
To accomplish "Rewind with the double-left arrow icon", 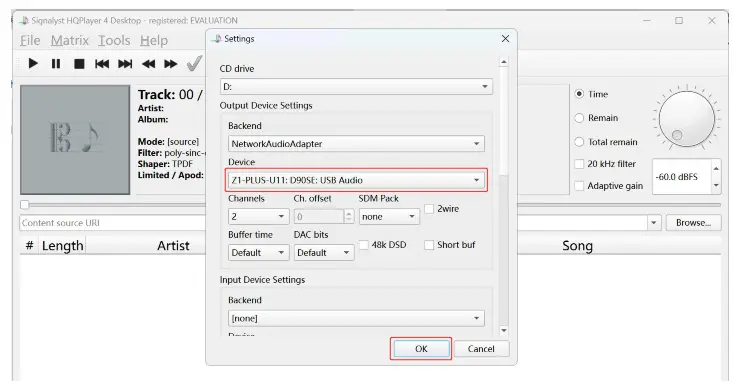I will [x=148, y=64].
